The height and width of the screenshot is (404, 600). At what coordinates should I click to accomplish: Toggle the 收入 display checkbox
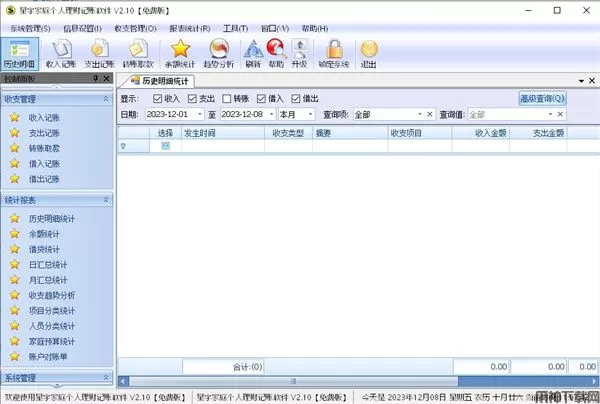click(157, 99)
